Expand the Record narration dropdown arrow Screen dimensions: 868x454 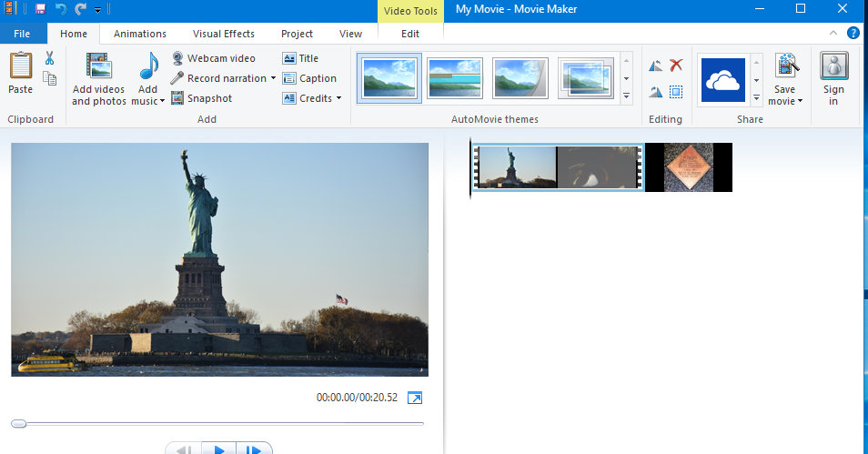[273, 78]
